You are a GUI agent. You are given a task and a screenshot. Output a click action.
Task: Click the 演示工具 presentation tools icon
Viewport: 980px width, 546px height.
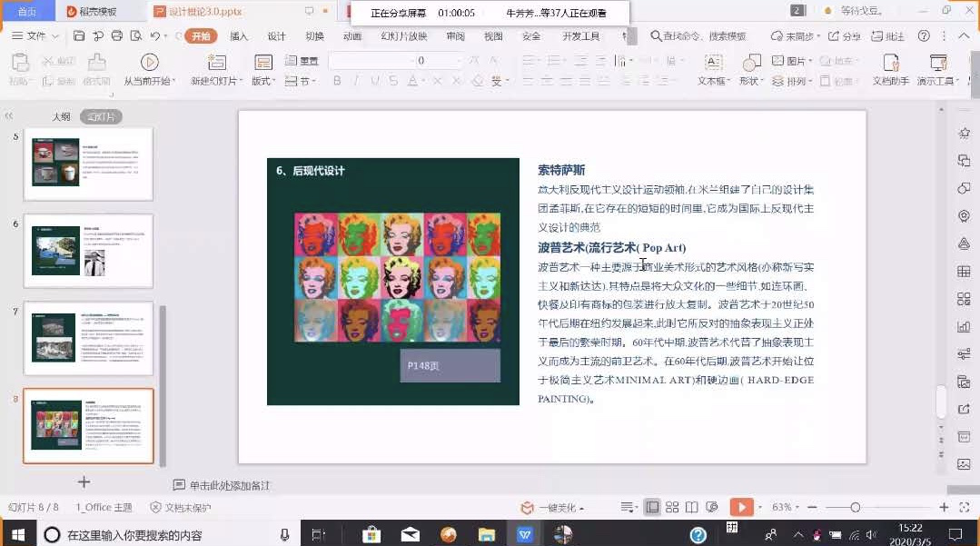point(938,63)
